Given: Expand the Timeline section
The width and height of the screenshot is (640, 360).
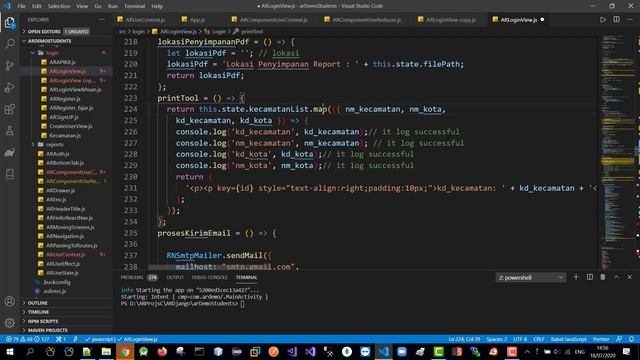Looking at the screenshot, I should tap(67, 312).
